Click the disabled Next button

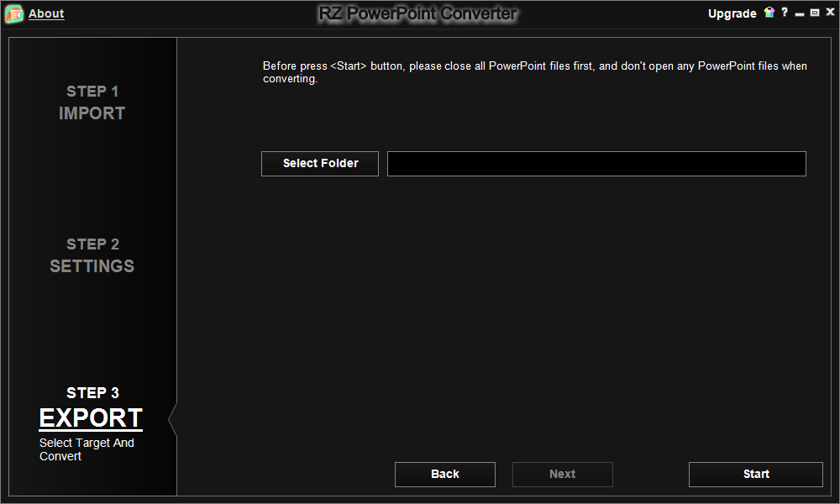562,474
